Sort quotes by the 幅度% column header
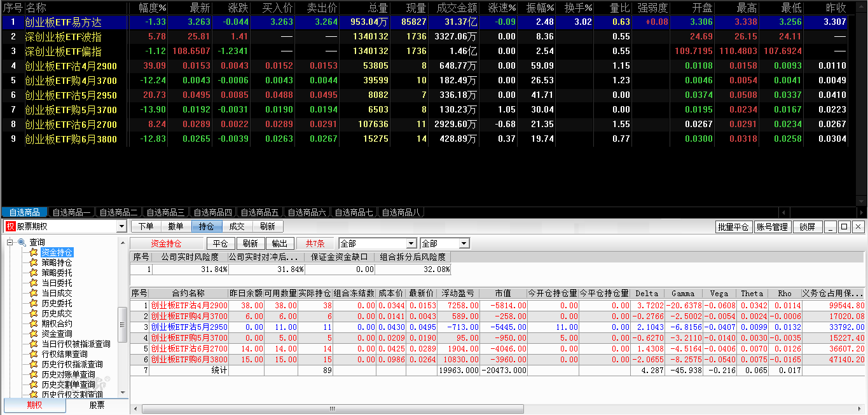This screenshot has height=415, width=868. [x=153, y=8]
